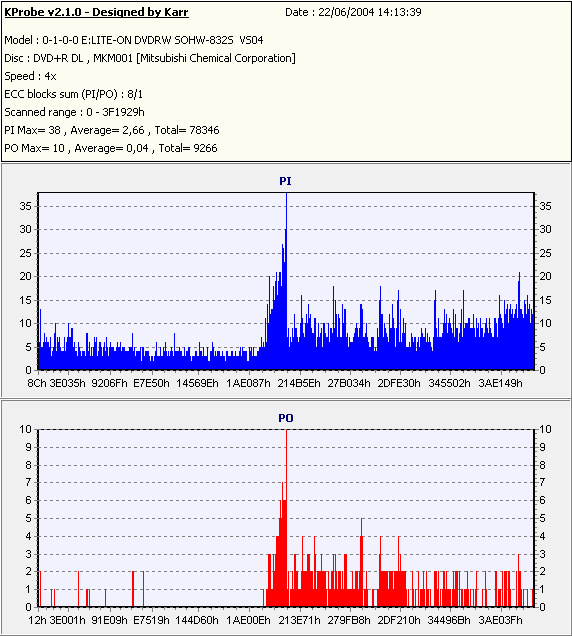Click the 213E71h label on PO axis
Image resolution: width=572 pixels, height=636 pixels.
[299, 620]
